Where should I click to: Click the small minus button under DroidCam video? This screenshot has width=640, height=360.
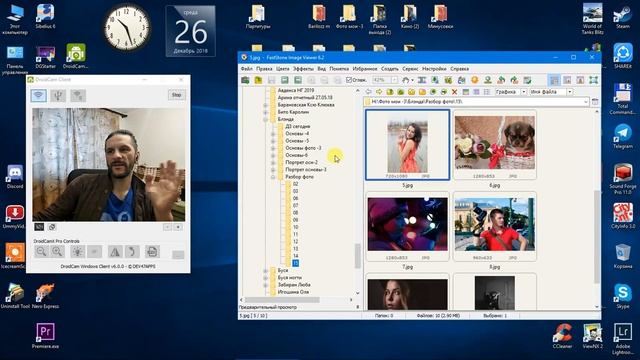pyautogui.click(x=167, y=227)
